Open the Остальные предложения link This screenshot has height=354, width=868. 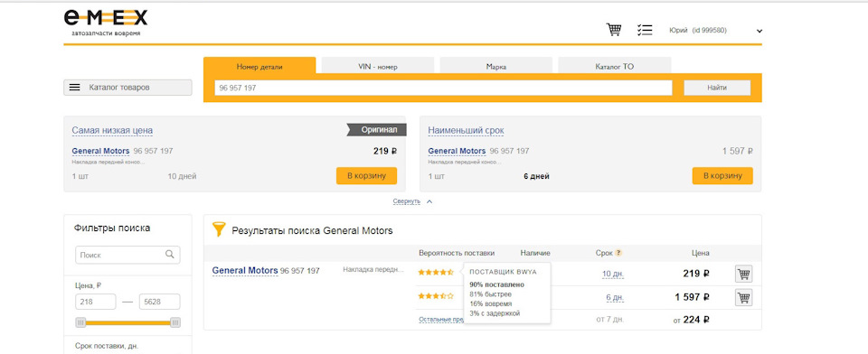(440, 319)
